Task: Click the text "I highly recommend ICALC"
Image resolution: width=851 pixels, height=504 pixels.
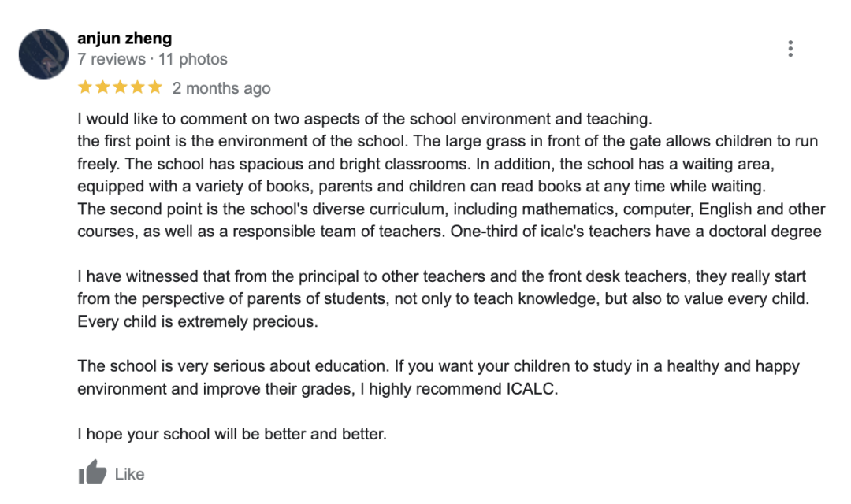Action: click(458, 389)
